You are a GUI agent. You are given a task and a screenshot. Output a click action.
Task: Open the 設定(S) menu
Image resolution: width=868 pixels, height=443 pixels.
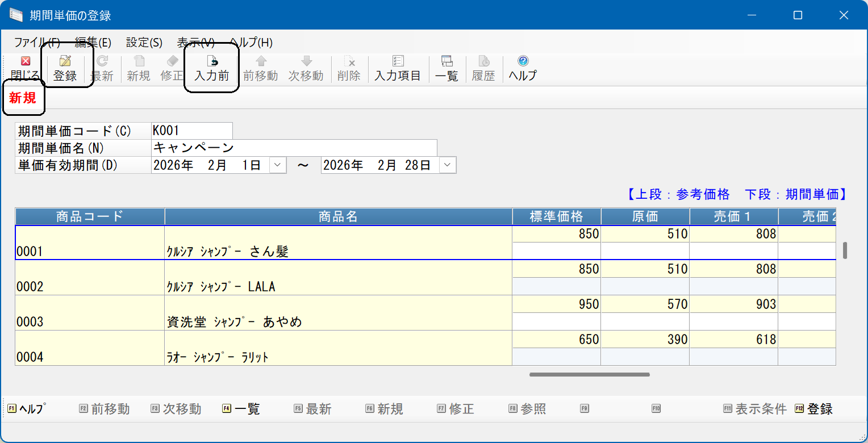144,43
